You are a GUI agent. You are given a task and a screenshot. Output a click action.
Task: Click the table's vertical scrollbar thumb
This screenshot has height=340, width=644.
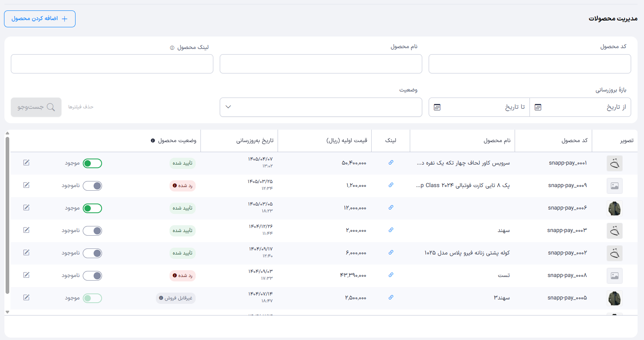(7, 216)
